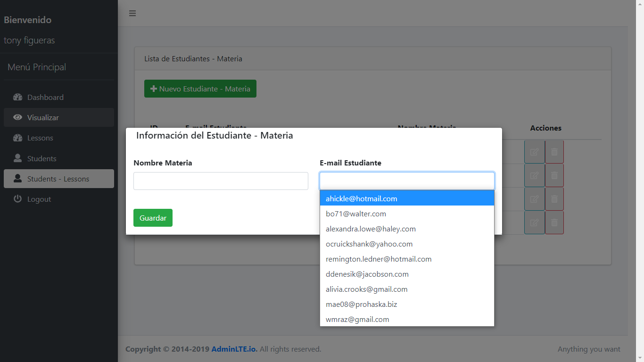Click inside the Nombre Materia input field
This screenshot has width=644, height=362.
pos(221,181)
